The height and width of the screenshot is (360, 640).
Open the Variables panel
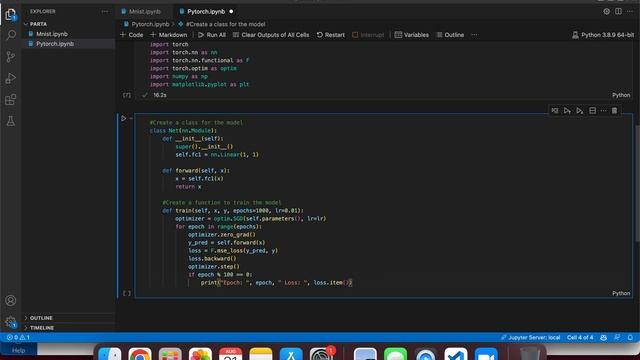pos(411,35)
